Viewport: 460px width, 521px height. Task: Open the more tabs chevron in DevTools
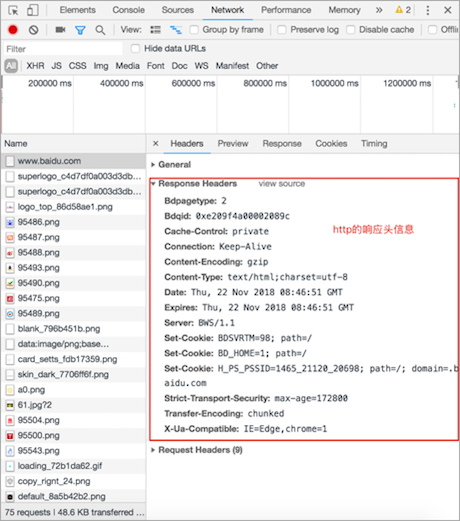tap(379, 10)
